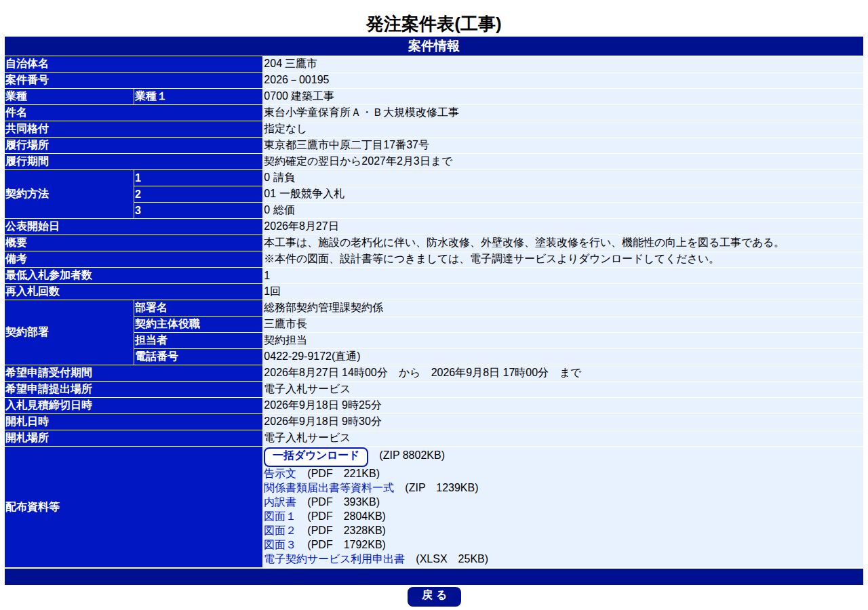Open the 電子契約サービス利用申出書 link
This screenshot has width=868, height=610.
pos(334,558)
